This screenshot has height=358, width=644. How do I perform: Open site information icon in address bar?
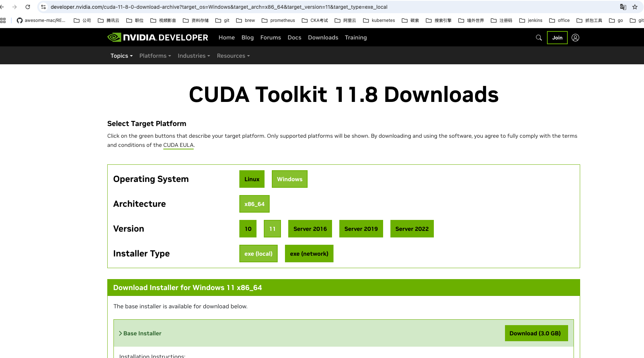[43, 7]
